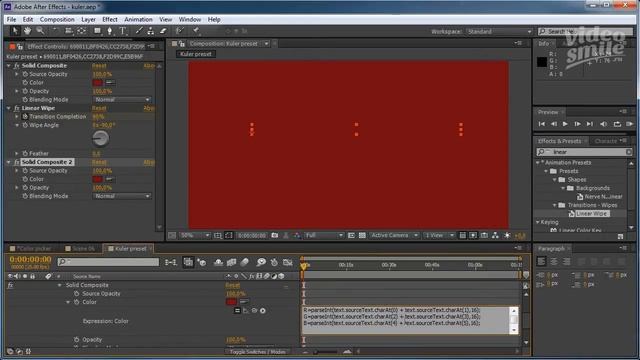Play the composition in Preview panel
This screenshot has height=360, width=640.
tap(565, 124)
